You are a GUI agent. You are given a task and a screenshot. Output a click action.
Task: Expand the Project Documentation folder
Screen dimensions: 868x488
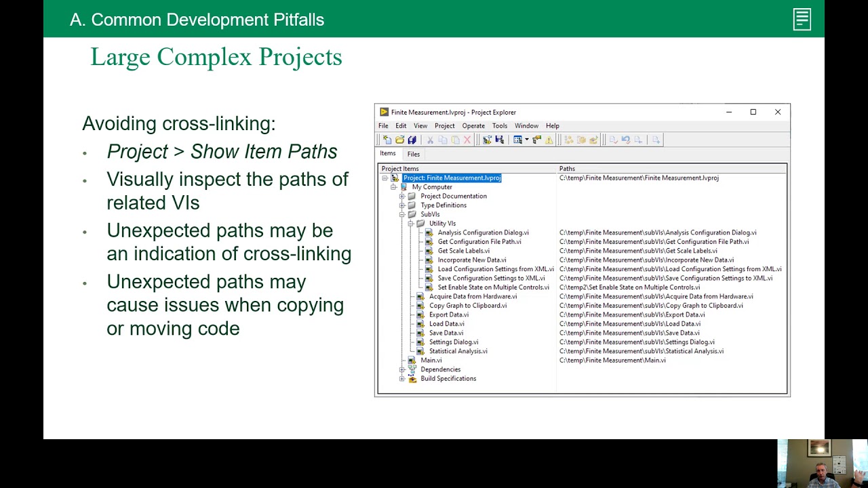coord(402,197)
